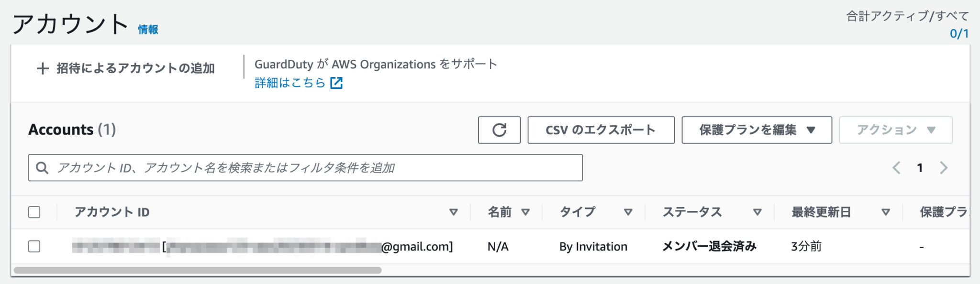
Task: Click the ステータス column sort arrow
Action: point(757,212)
